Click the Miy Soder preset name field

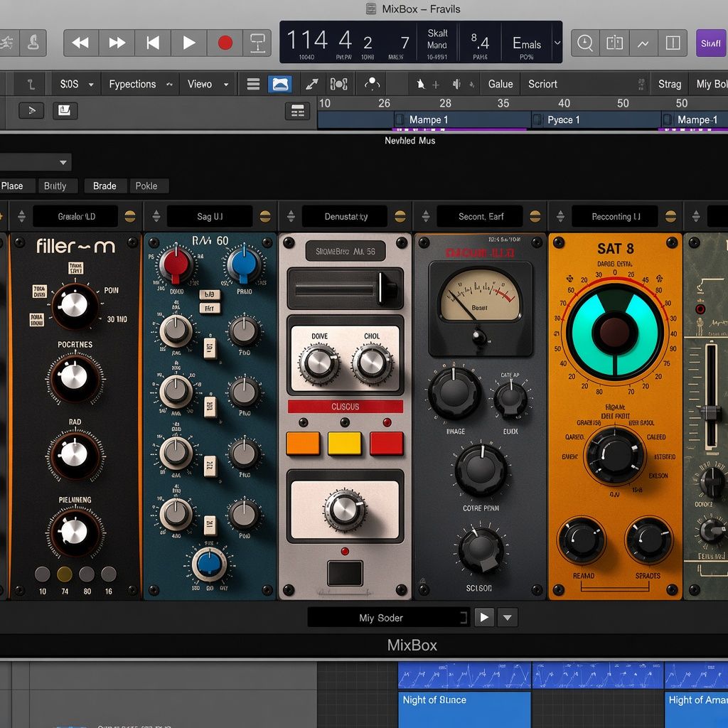coord(388,618)
